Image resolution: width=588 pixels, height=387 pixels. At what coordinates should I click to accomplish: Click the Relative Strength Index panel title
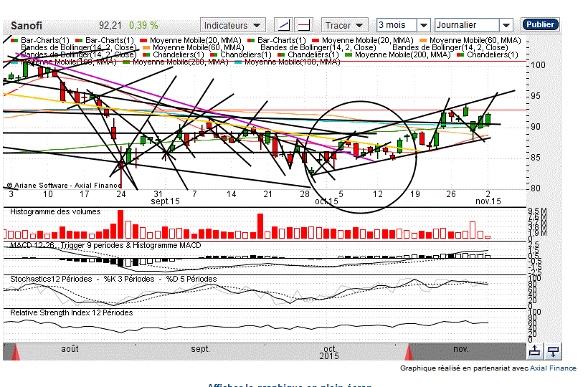(71, 312)
